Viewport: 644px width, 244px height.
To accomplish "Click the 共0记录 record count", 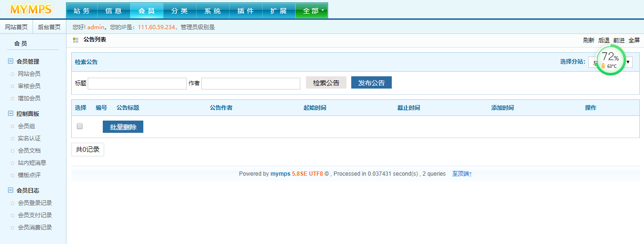I will tap(88, 149).
